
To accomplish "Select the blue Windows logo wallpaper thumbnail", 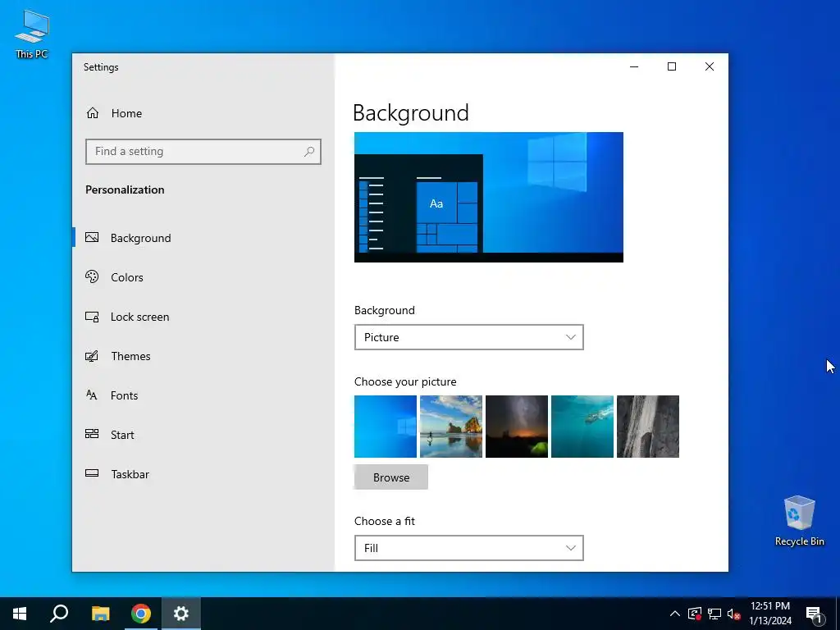I will [386, 427].
